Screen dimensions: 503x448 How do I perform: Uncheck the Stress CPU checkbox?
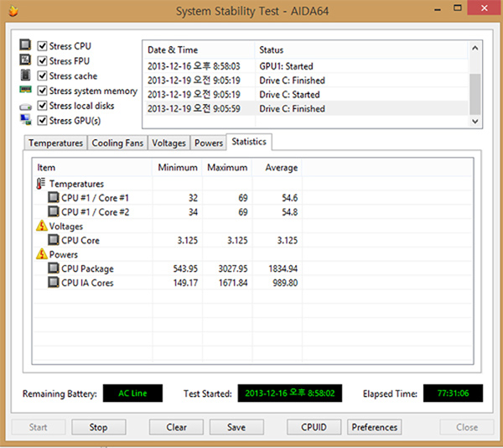point(43,46)
